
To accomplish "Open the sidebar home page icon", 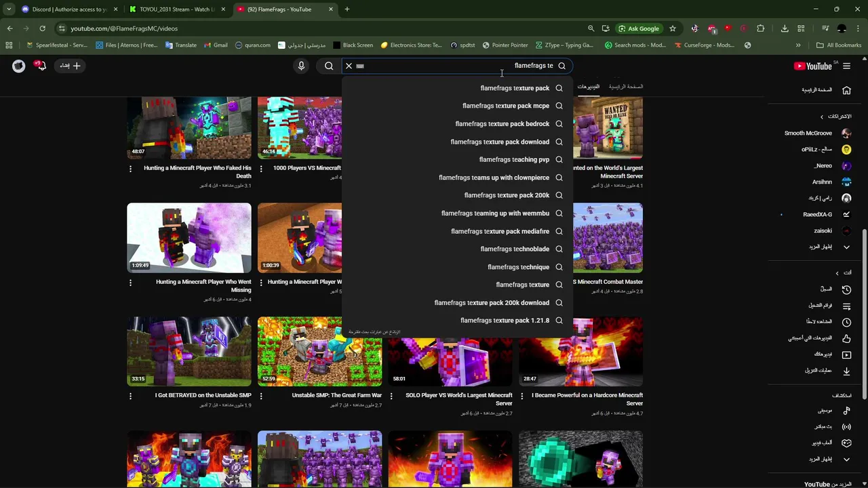I will click(x=846, y=90).
